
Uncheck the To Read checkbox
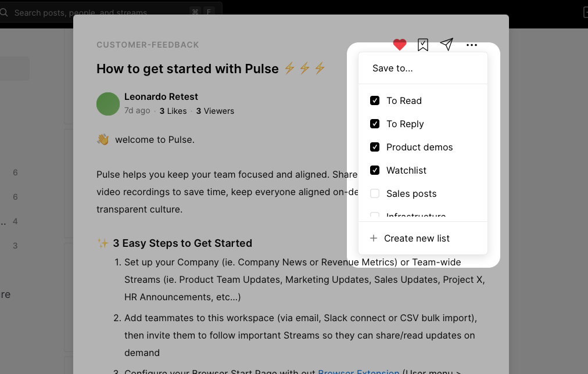(x=375, y=100)
